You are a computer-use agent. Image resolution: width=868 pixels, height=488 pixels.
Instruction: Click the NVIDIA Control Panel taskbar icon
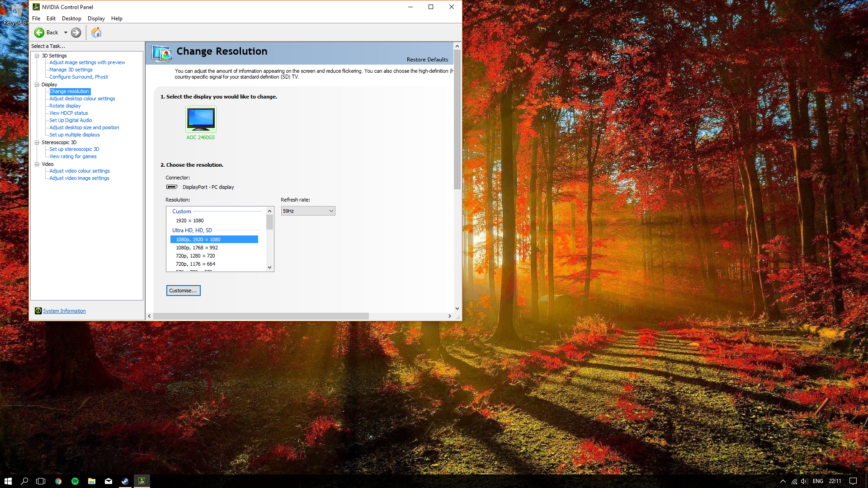point(142,481)
